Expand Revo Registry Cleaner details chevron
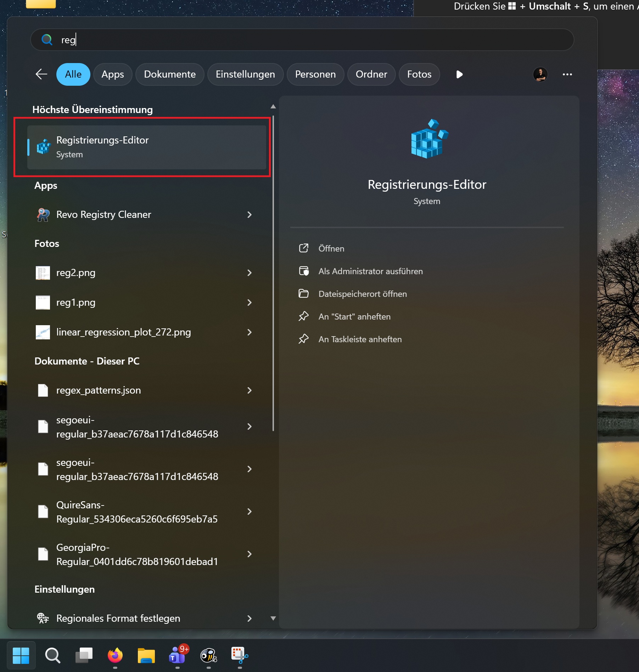The height and width of the screenshot is (672, 639). [x=250, y=215]
